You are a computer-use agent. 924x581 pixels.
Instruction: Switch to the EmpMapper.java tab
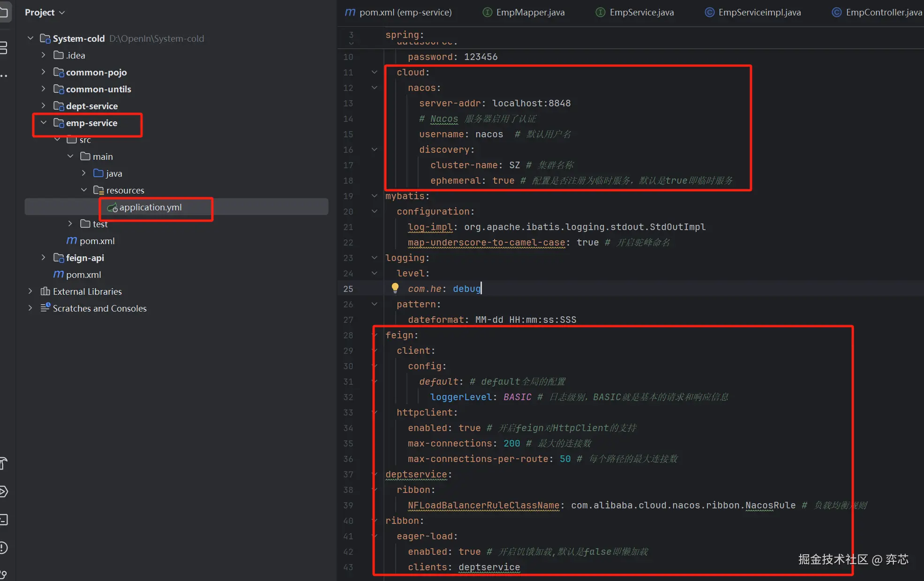pyautogui.click(x=530, y=13)
